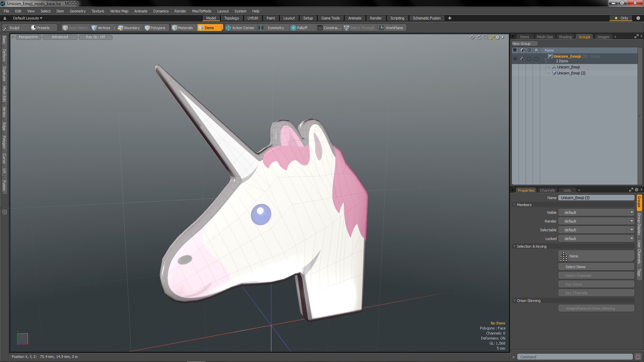Click the Ray GL: Off button
Screen dimensions: 644x362
(x=95, y=37)
